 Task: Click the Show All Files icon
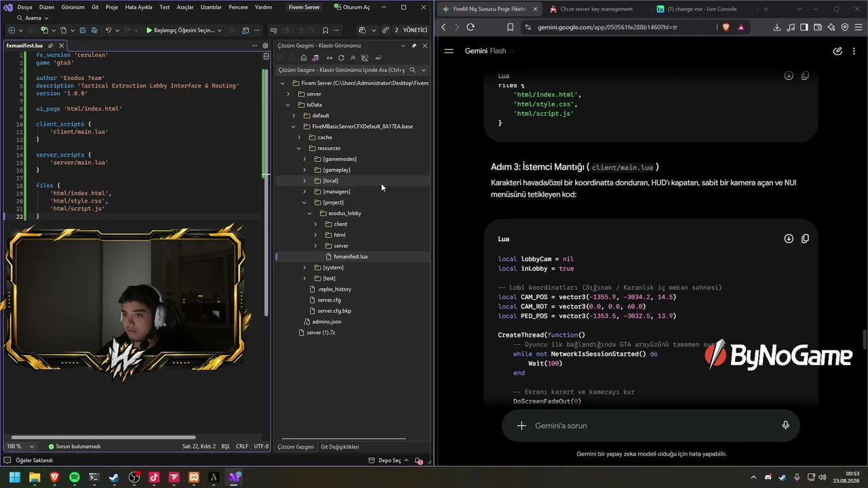(365, 58)
